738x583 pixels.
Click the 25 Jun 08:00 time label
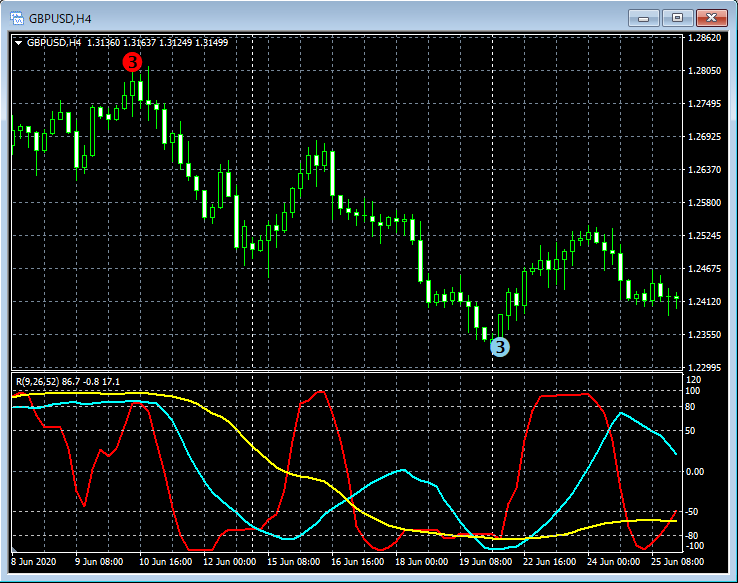[677, 562]
